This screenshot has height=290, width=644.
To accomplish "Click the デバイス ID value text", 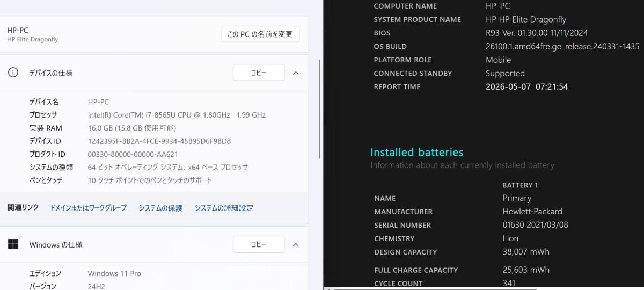I will [x=159, y=141].
